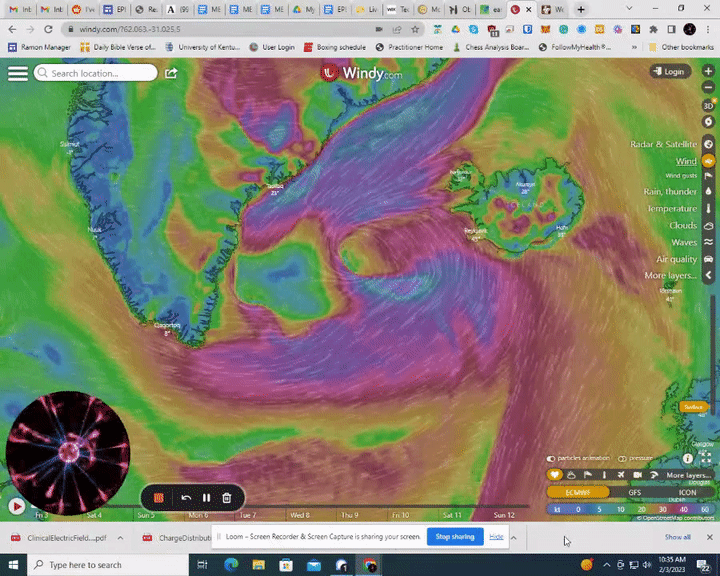Screen dimensions: 720x576
Task: Open the hamburger menu in Windy
Action: click(x=17, y=73)
